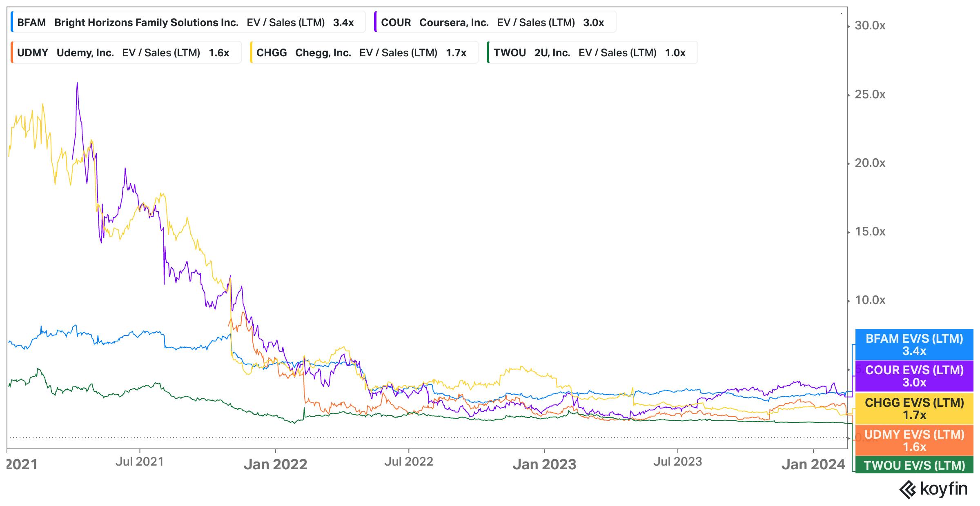Click the yellow CHGG EV/S value label

coord(914,409)
